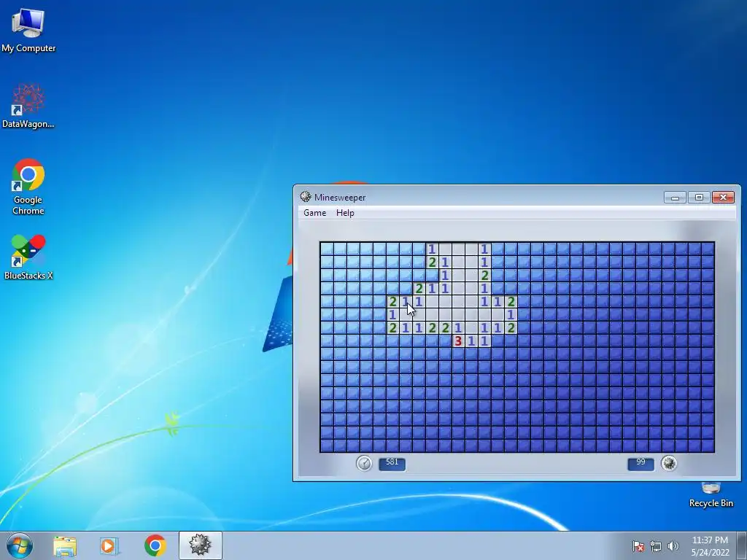Screen dimensions: 747x560
Task: Reveal the top-right corner tile of the minefield
Action: pyautogui.click(x=708, y=249)
